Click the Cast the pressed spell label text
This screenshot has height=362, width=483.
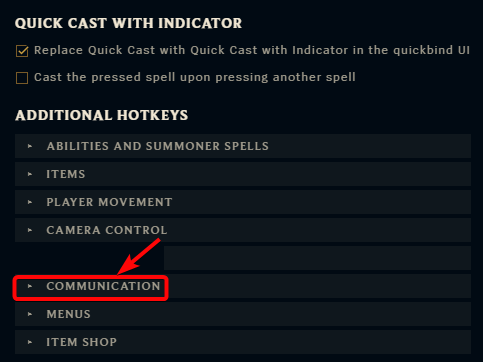pos(195,77)
